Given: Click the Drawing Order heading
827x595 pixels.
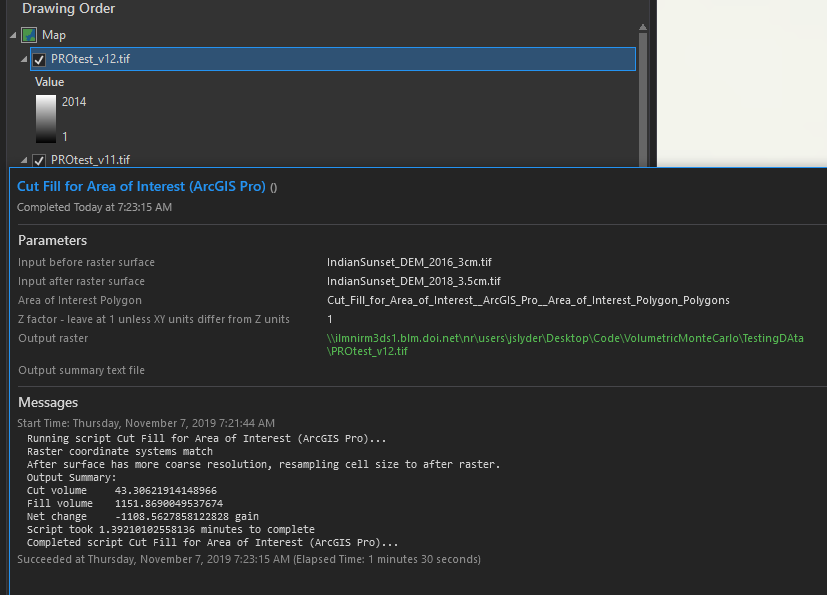Looking at the screenshot, I should pos(69,8).
